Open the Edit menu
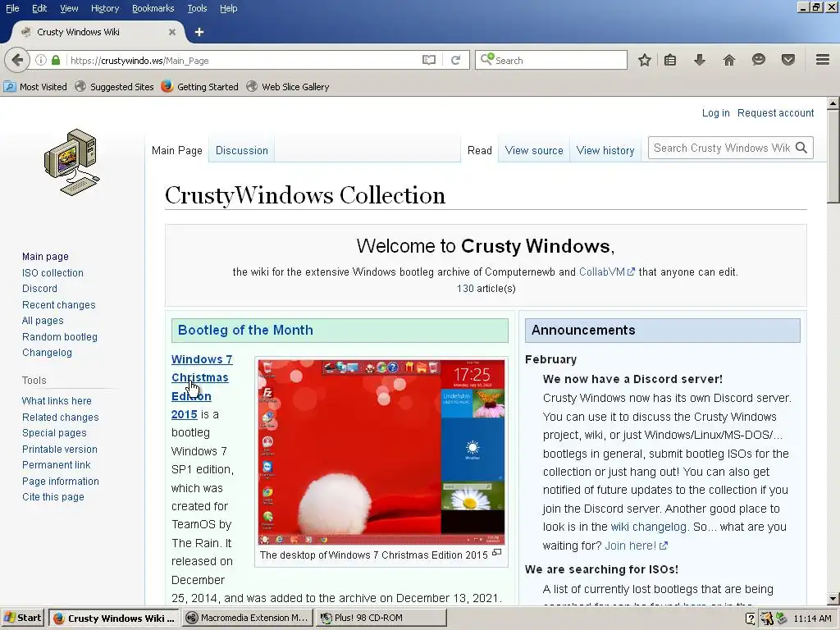Image resolution: width=840 pixels, height=630 pixels. click(39, 8)
